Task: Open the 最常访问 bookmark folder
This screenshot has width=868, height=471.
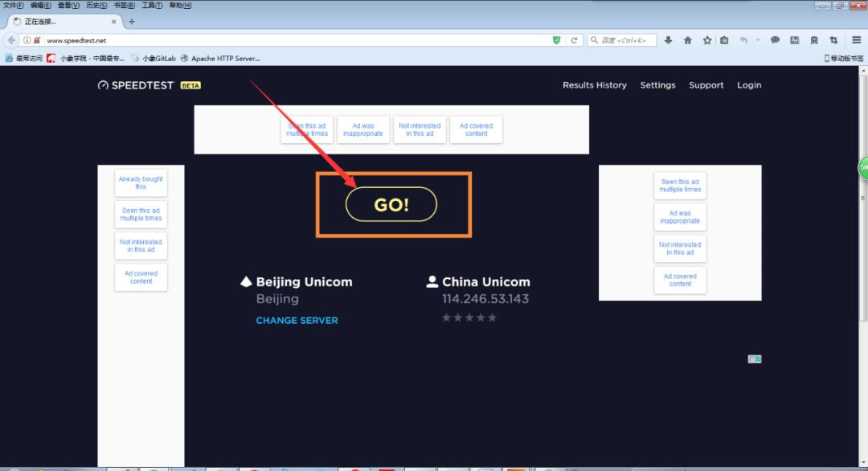Action: pyautogui.click(x=24, y=58)
